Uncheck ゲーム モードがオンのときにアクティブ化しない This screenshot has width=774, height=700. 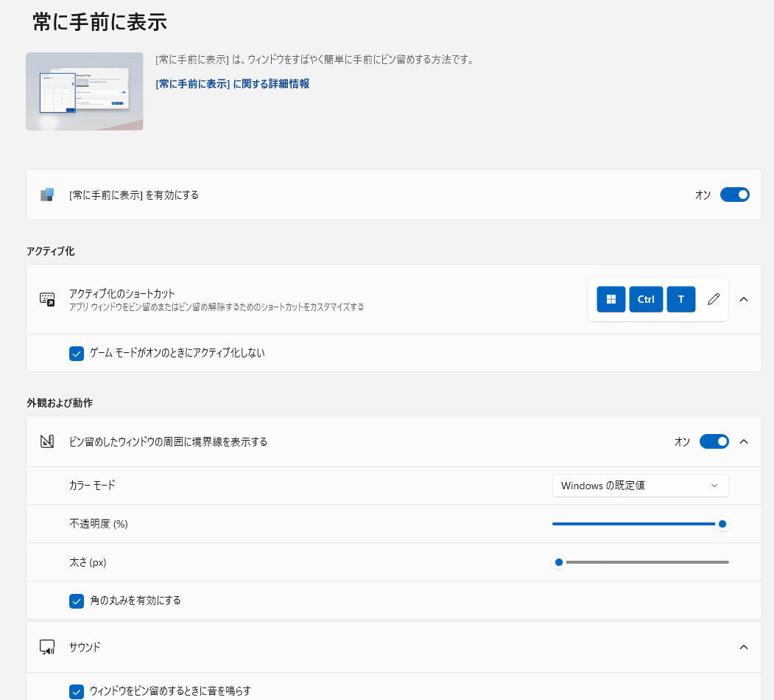(x=77, y=354)
